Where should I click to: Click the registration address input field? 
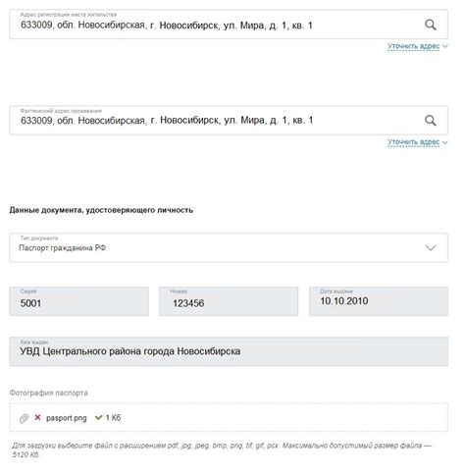pos(229,25)
